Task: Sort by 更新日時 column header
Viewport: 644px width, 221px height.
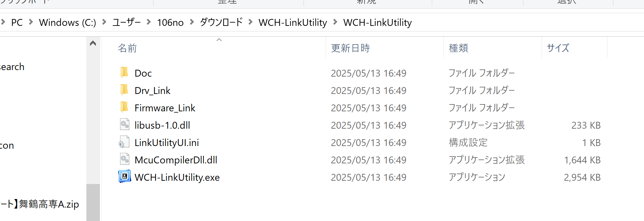Action: pos(350,48)
